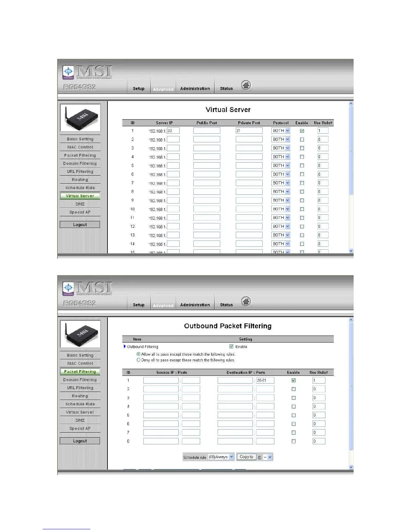Click Server IP field for Virtual Server ID 4
The height and width of the screenshot is (532, 411).
[x=173, y=157]
